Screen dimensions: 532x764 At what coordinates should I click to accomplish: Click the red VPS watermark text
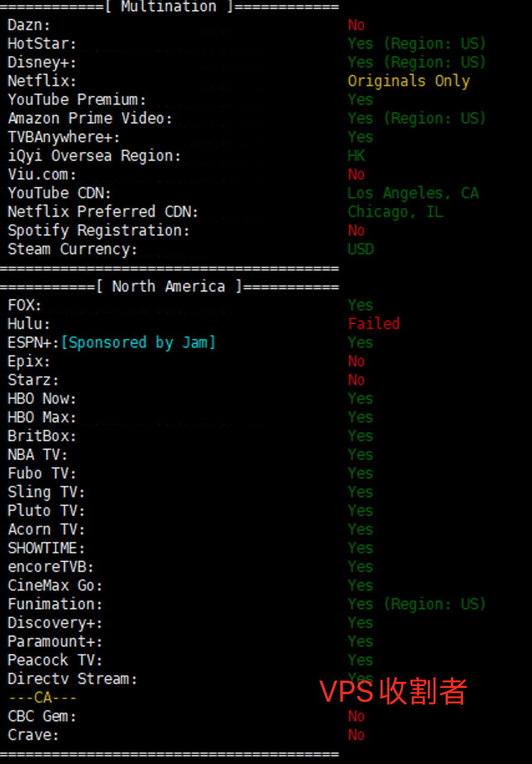(393, 692)
